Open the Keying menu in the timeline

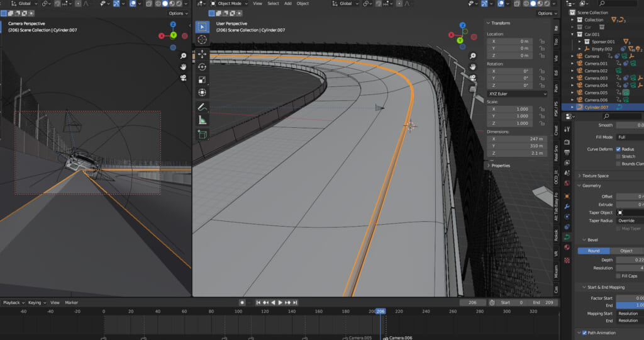36,302
